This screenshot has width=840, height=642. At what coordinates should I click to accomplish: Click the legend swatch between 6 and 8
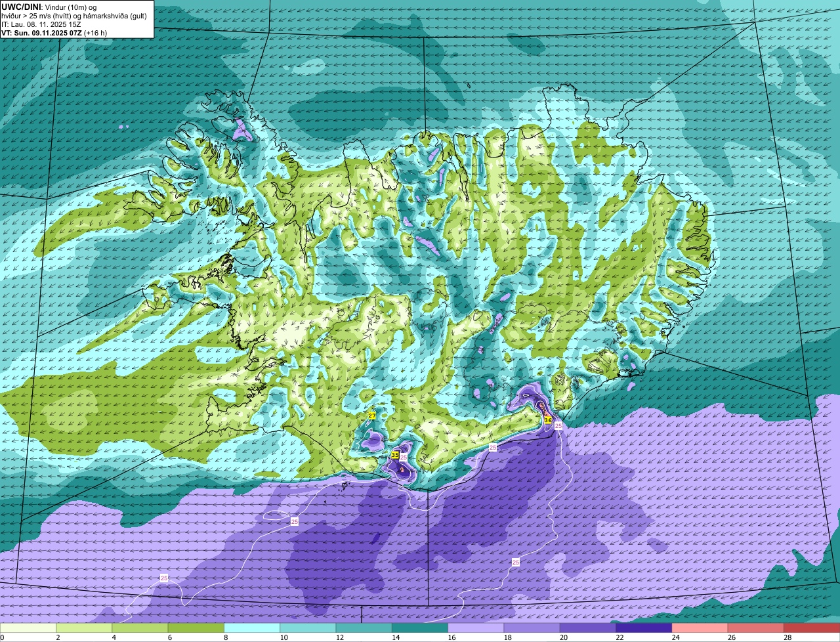[x=196, y=628]
